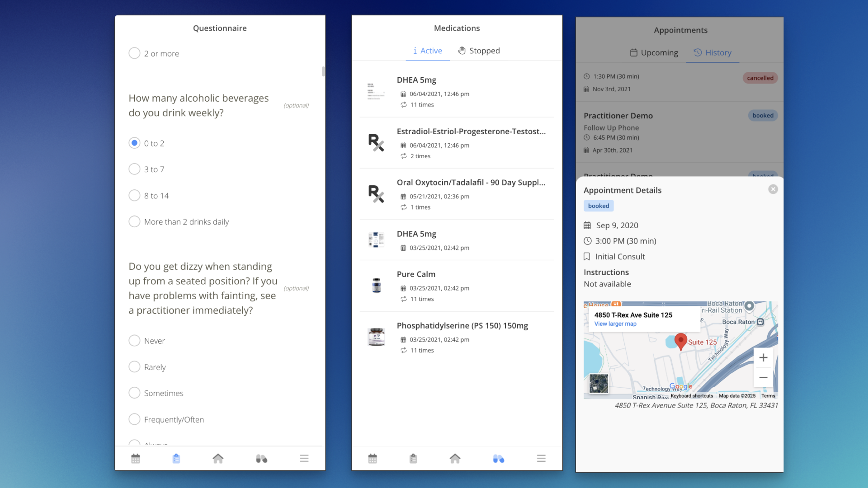Expand the cancelled Nov 3rd appointment entry
The height and width of the screenshot is (488, 868).
point(656,83)
